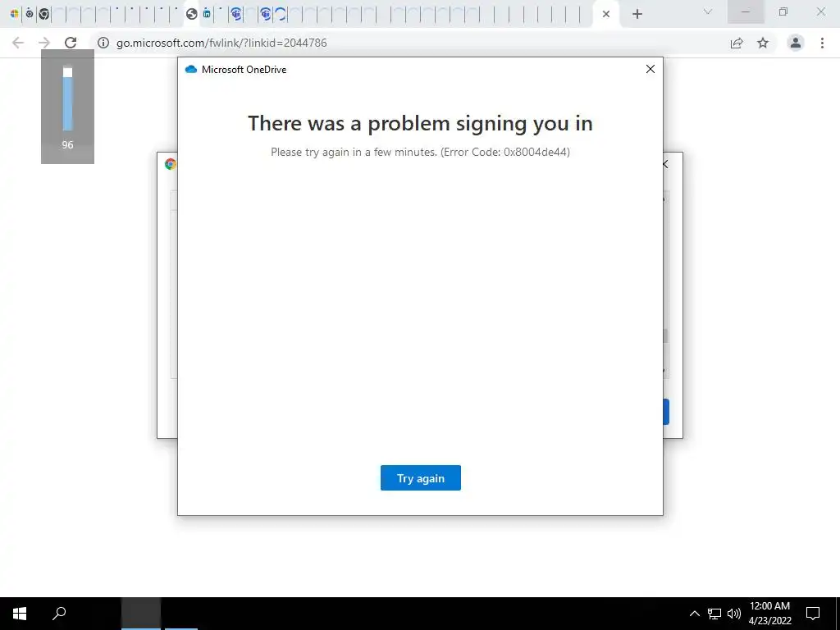Select the active globe icon tab
Image resolution: width=840 pixels, height=630 pixels.
coord(192,14)
